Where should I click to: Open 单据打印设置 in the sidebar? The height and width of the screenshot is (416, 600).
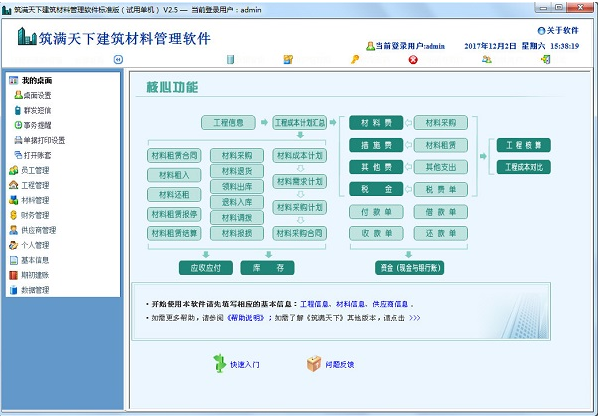coord(39,140)
